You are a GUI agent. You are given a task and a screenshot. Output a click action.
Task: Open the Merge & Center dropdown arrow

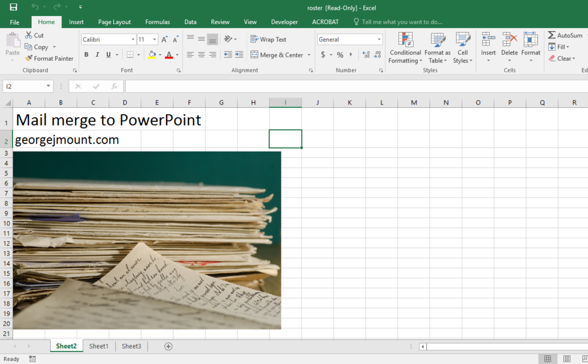pos(309,55)
